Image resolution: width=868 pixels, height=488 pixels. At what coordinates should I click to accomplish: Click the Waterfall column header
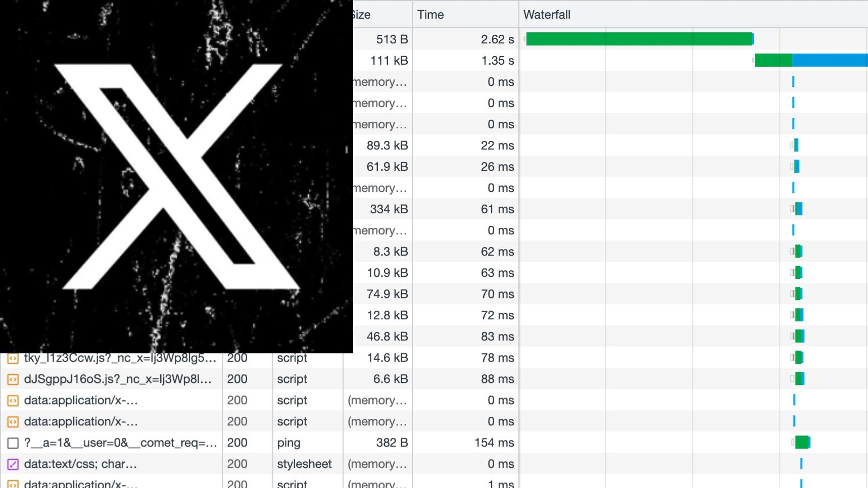(547, 15)
